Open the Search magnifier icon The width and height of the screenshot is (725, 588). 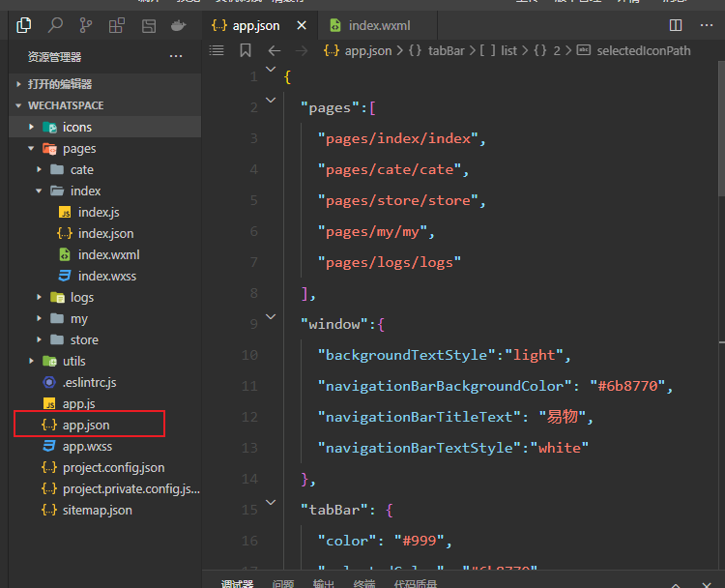55,25
